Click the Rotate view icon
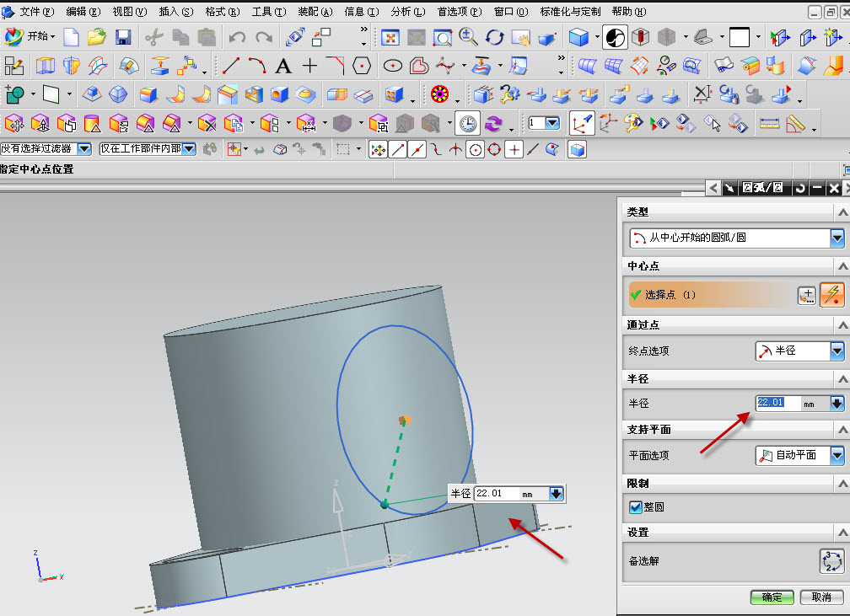Screen dimensions: 850x616 pyautogui.click(x=494, y=37)
